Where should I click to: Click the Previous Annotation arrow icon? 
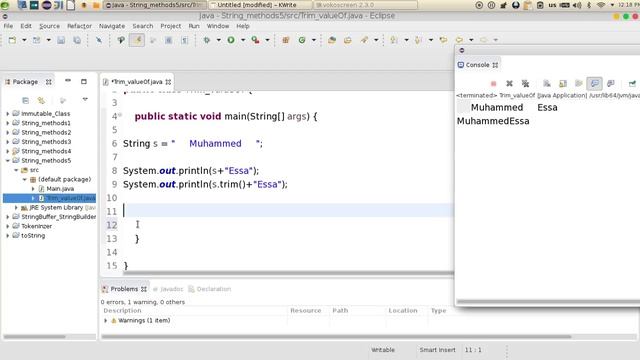[418, 40]
